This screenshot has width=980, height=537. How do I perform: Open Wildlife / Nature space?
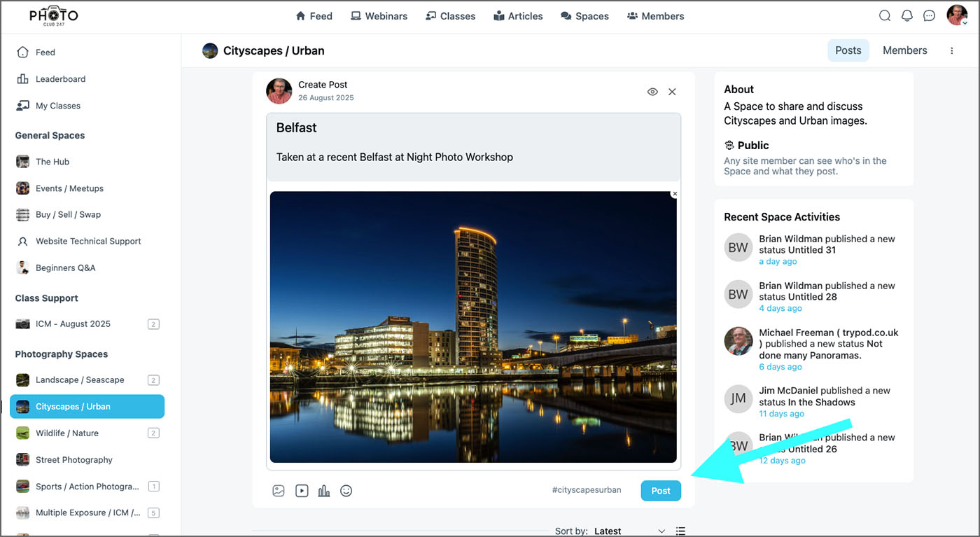click(x=87, y=433)
